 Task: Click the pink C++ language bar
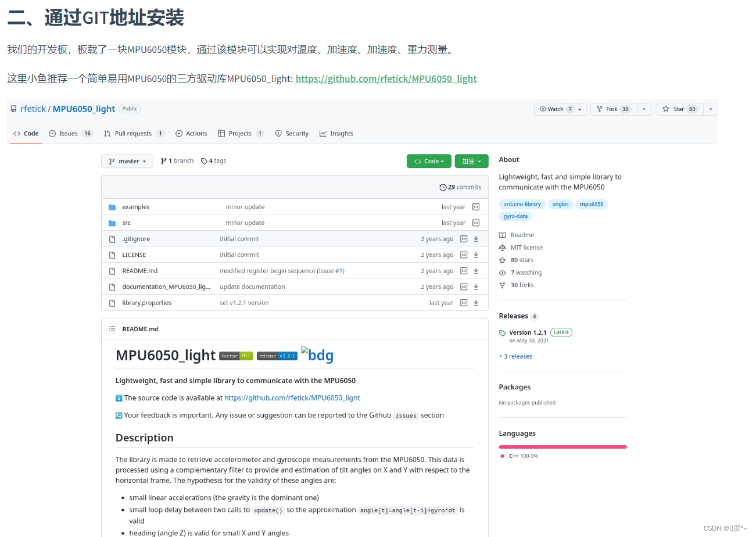click(562, 447)
